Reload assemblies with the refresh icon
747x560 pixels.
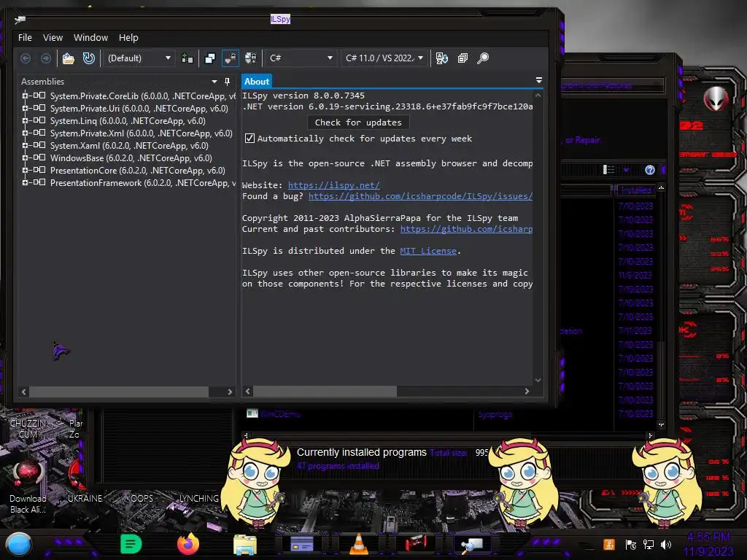(88, 58)
